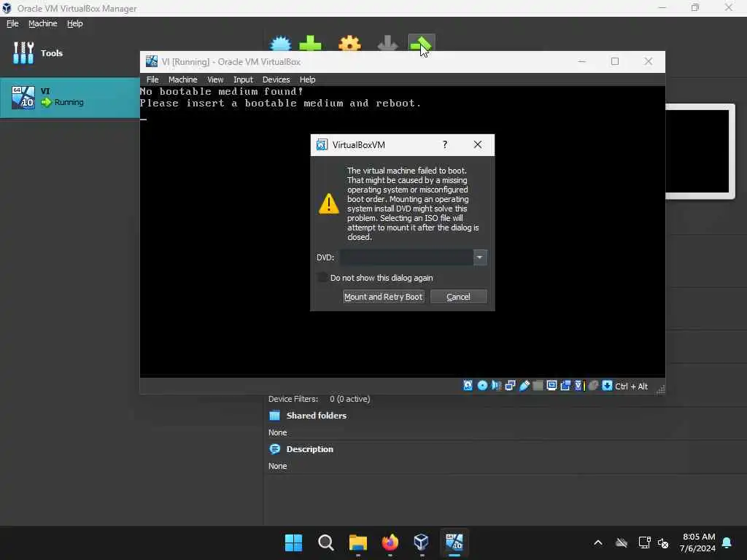
Task: Select the VI running machine in list
Action: pos(69,98)
